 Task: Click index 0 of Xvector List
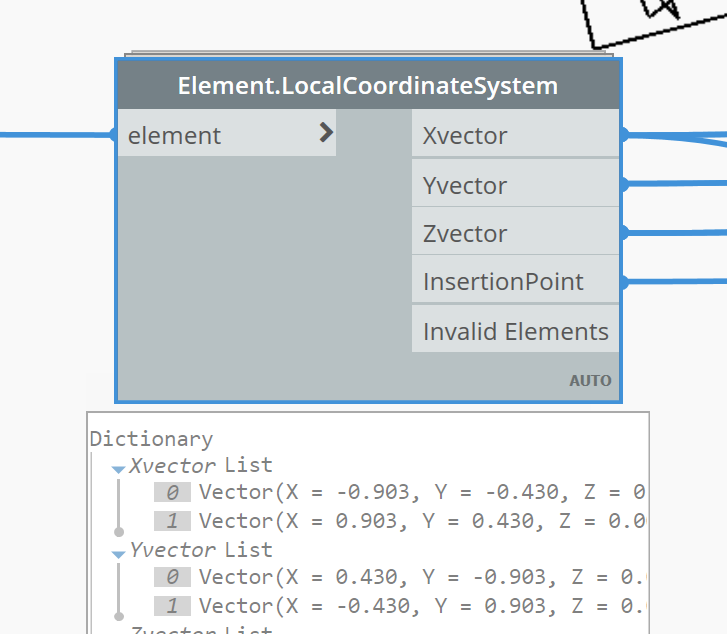173,492
